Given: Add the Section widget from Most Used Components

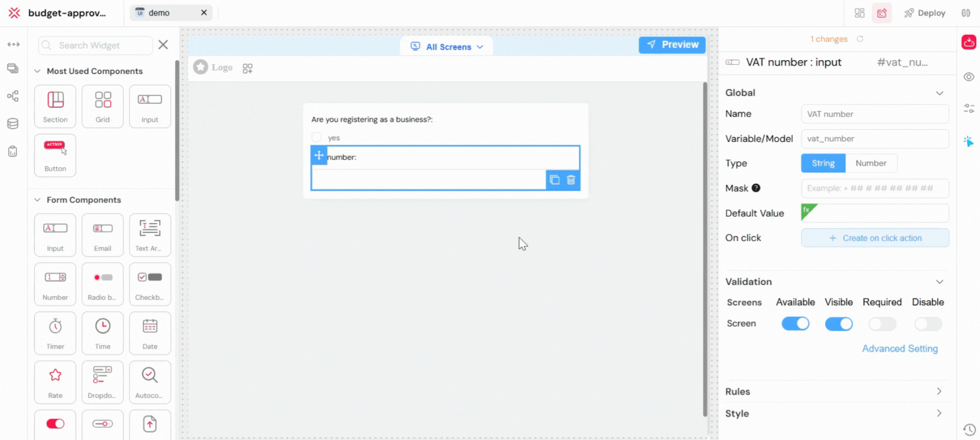Looking at the screenshot, I should click(x=55, y=106).
